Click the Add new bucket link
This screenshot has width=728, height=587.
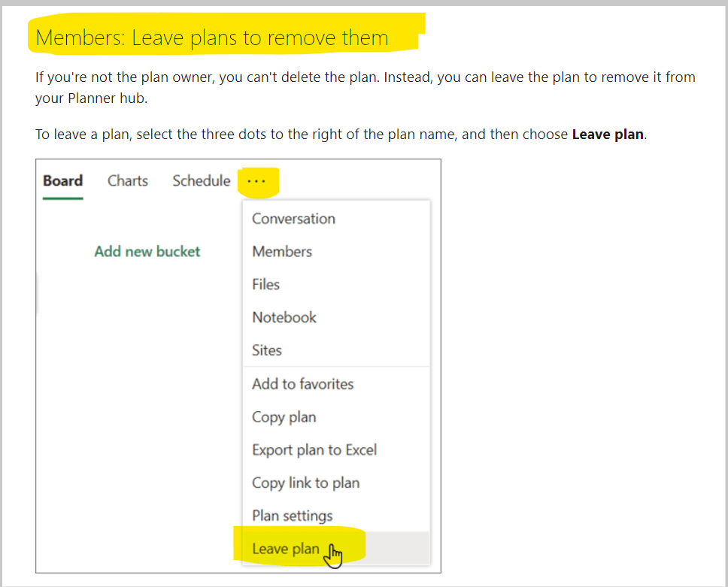point(147,252)
